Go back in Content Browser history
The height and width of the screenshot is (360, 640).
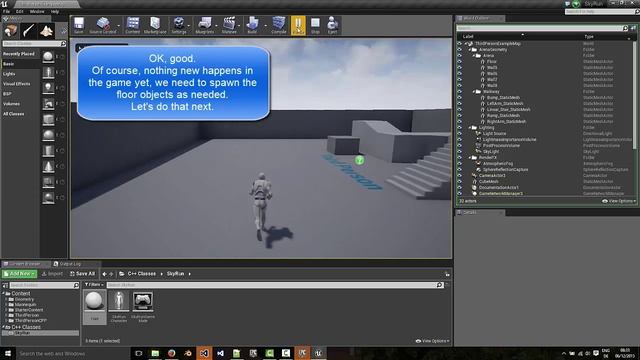[x=104, y=274]
